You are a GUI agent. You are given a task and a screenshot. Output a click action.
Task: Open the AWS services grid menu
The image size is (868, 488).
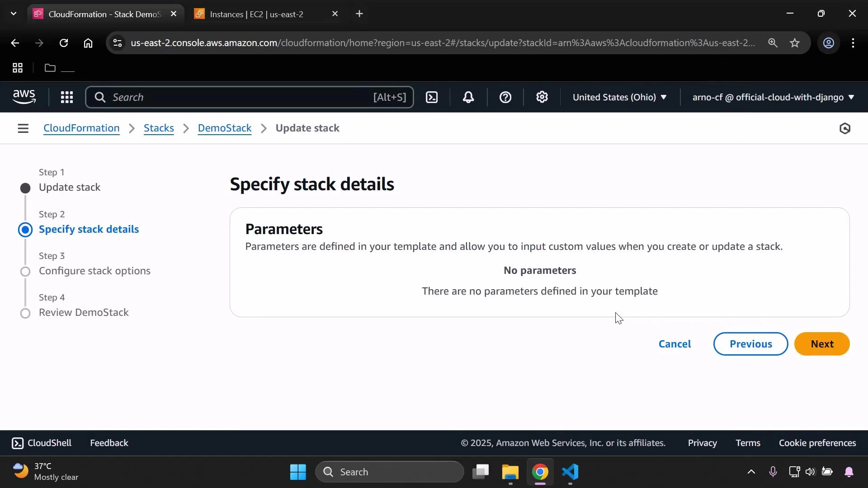pyautogui.click(x=67, y=97)
